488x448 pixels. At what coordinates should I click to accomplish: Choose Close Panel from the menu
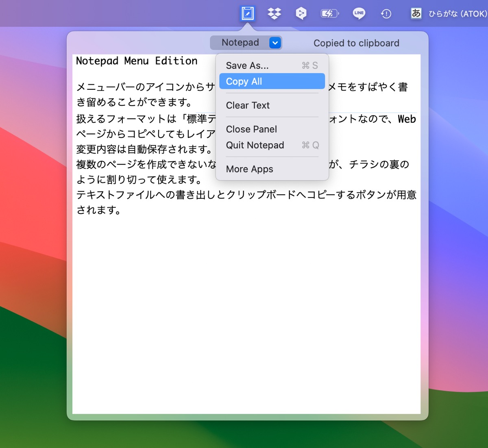pyautogui.click(x=251, y=129)
